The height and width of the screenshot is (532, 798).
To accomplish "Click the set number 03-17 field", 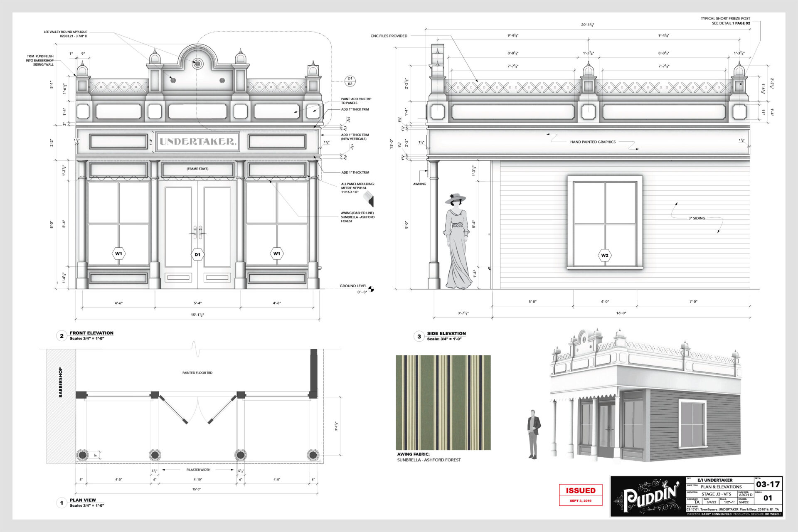I will click(768, 484).
